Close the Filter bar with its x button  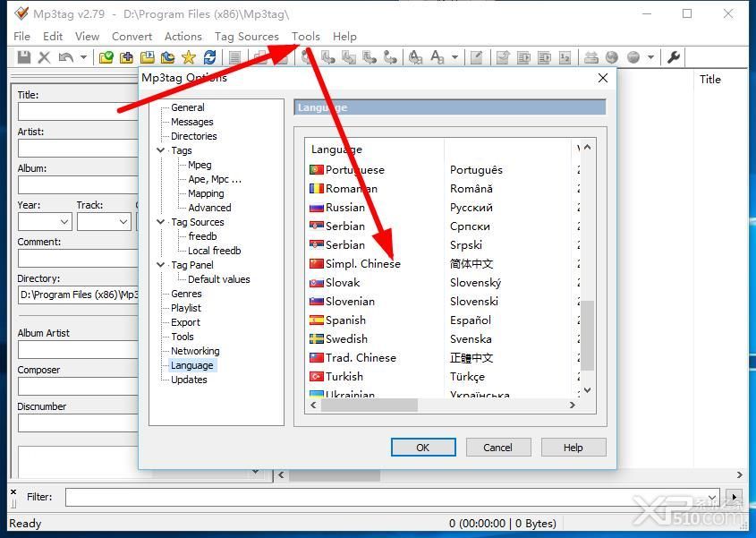click(x=13, y=491)
